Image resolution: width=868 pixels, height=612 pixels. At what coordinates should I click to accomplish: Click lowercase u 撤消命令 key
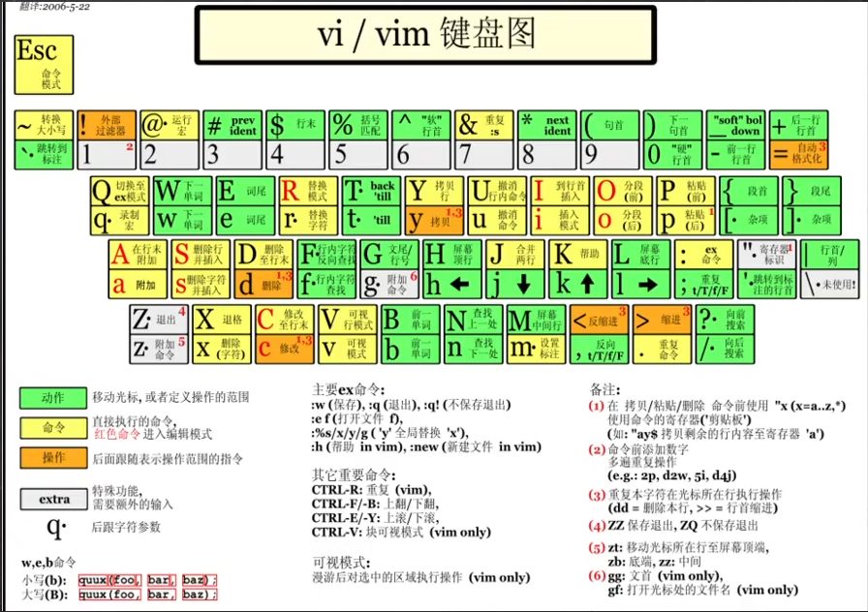click(x=497, y=220)
